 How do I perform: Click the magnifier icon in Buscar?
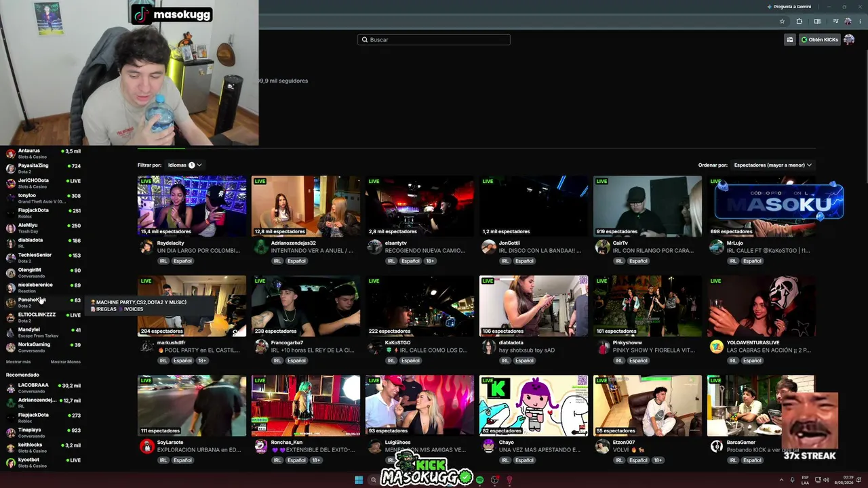tap(365, 39)
